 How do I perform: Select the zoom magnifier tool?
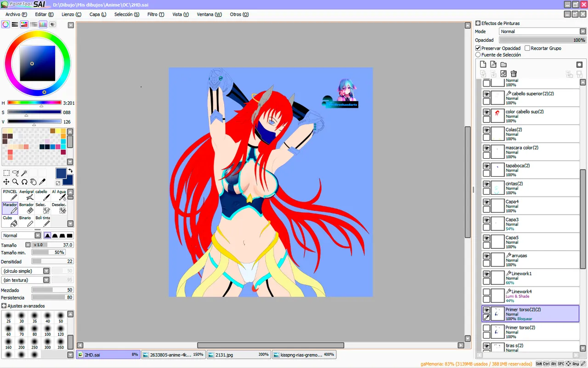[x=16, y=182]
